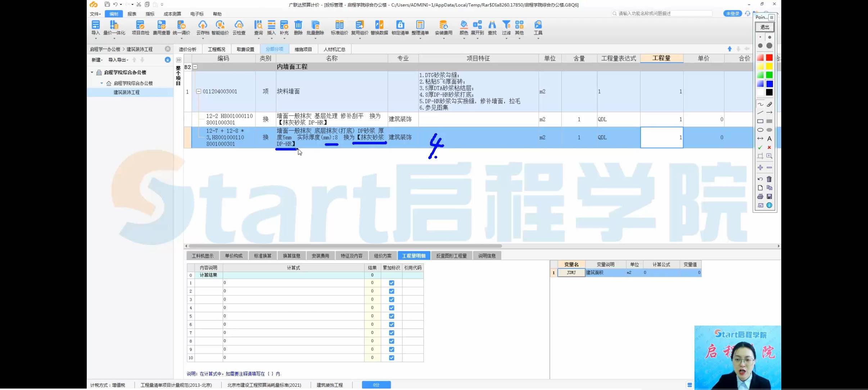Select the text A tool in Pointer panel
This screenshot has width=868, height=390.
(x=769, y=139)
